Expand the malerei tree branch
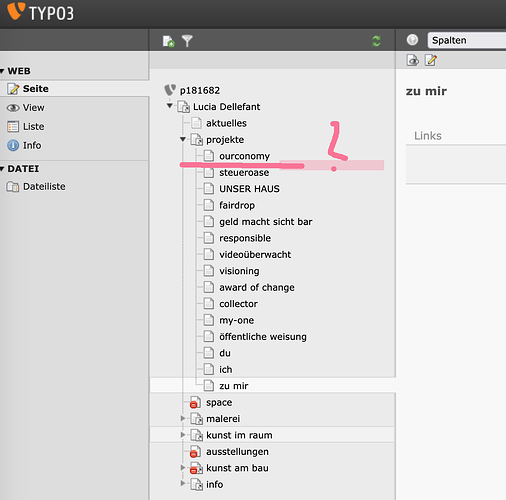This screenshot has width=506, height=500. (183, 418)
